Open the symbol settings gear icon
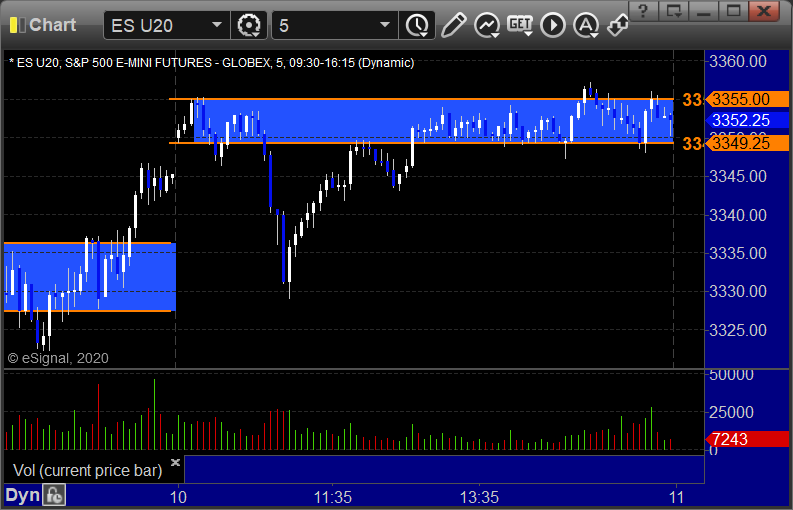This screenshot has width=793, height=510. [x=248, y=25]
